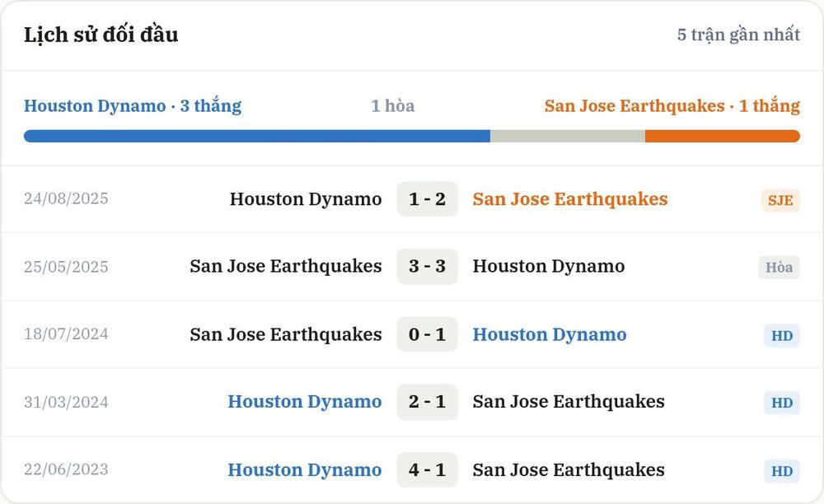
Task: Click the Lịch sử đối đầu heading
Action: point(101,35)
